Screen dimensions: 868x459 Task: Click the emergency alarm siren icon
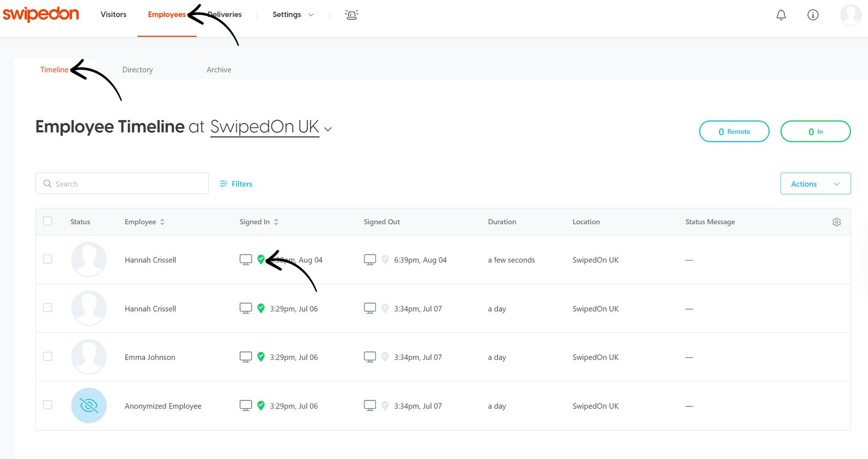[352, 15]
